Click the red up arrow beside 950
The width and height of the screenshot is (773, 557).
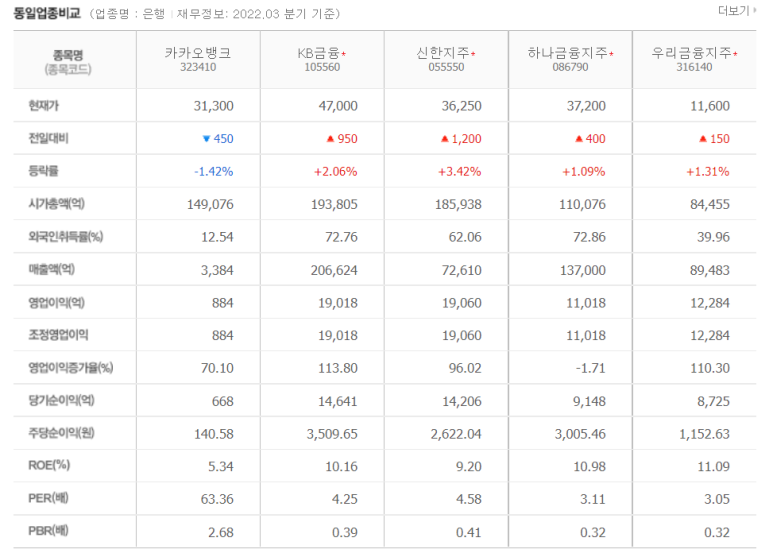(x=330, y=139)
